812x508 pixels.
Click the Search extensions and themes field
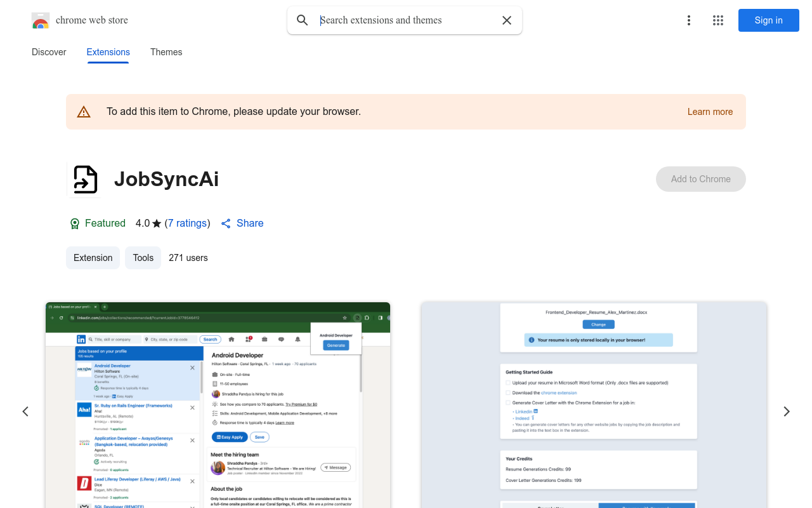(406, 20)
